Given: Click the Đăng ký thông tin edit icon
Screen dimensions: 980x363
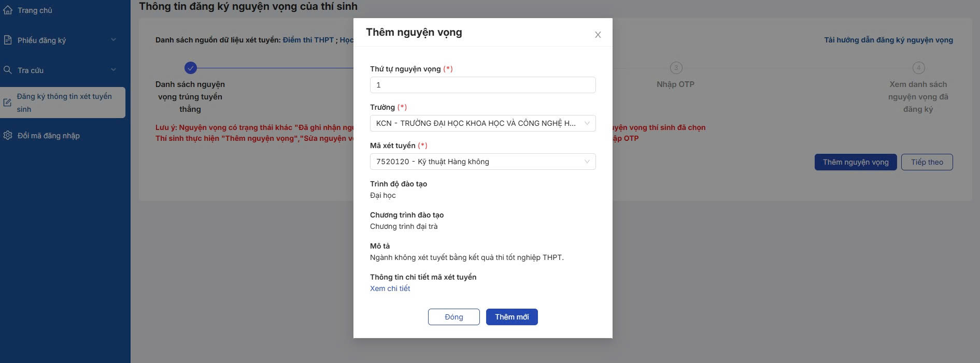Looking at the screenshot, I should [7, 103].
